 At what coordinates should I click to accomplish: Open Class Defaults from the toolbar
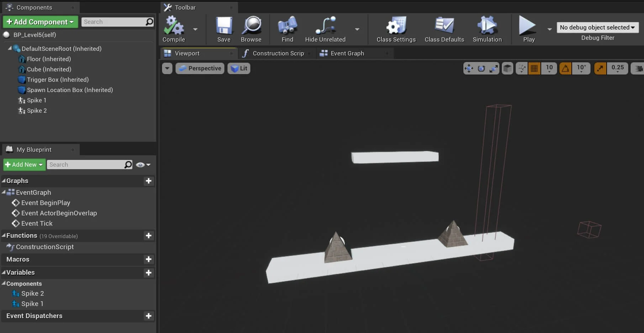444,26
